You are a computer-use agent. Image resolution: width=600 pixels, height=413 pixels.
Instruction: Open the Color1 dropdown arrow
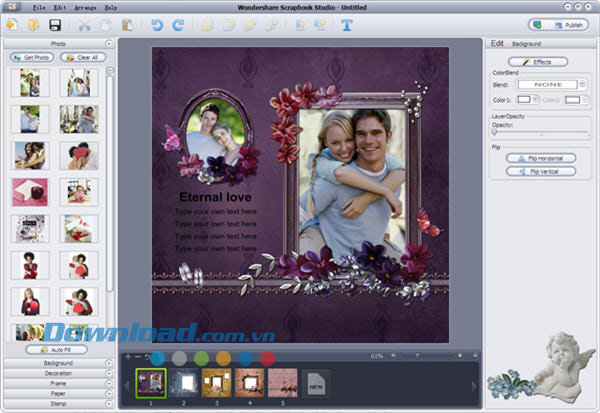point(538,99)
